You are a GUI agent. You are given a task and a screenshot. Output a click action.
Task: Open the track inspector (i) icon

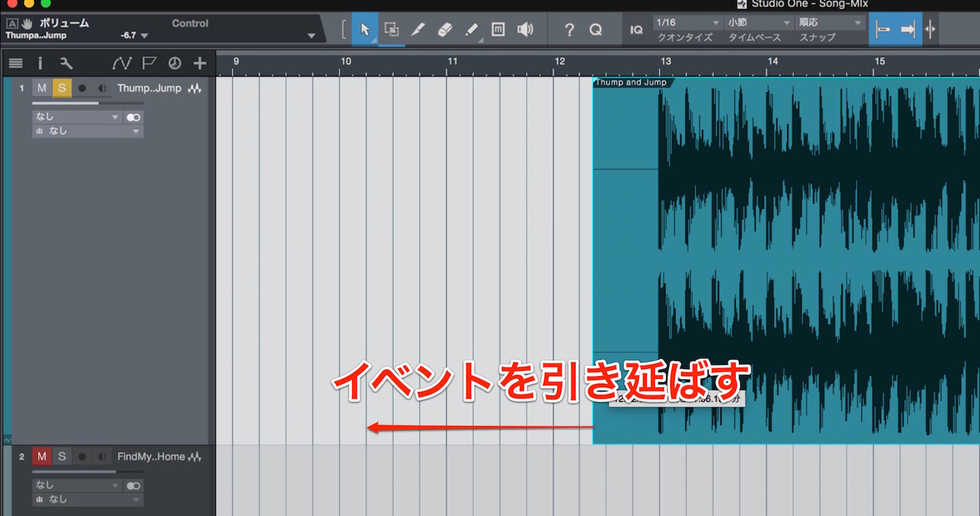pos(40,64)
